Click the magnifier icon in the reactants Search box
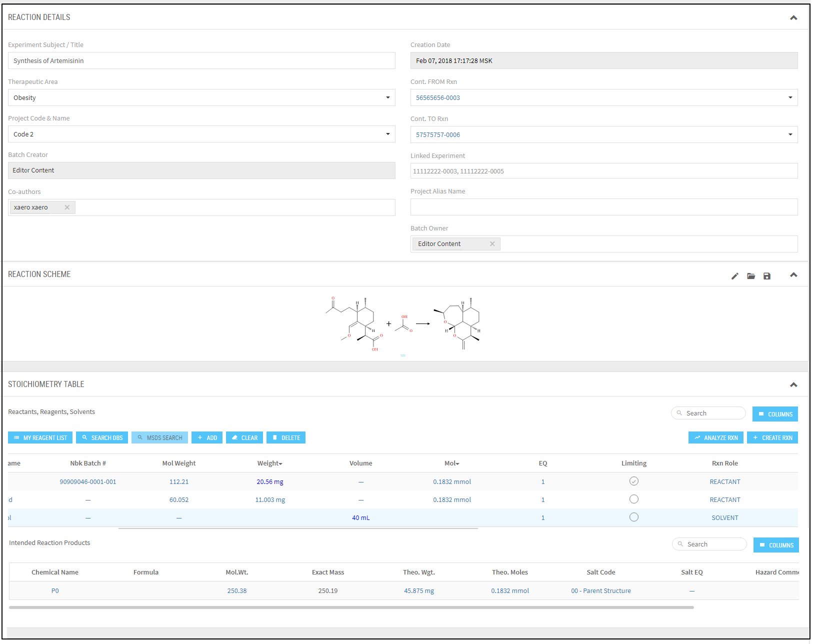813x644 pixels. point(679,413)
